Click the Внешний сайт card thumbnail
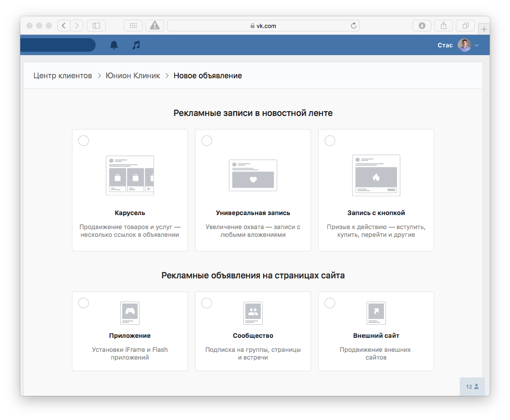 (x=376, y=313)
